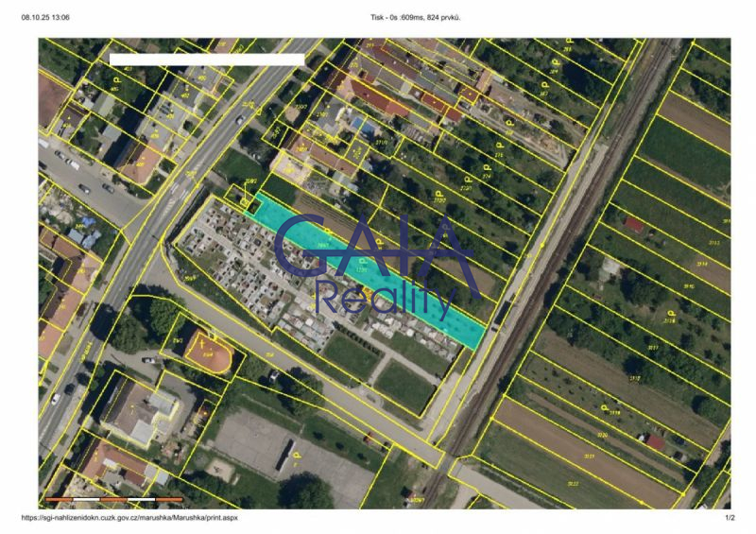Click the blue swimming pool on the map
Screen dimensions: 756x534
pos(359,124)
